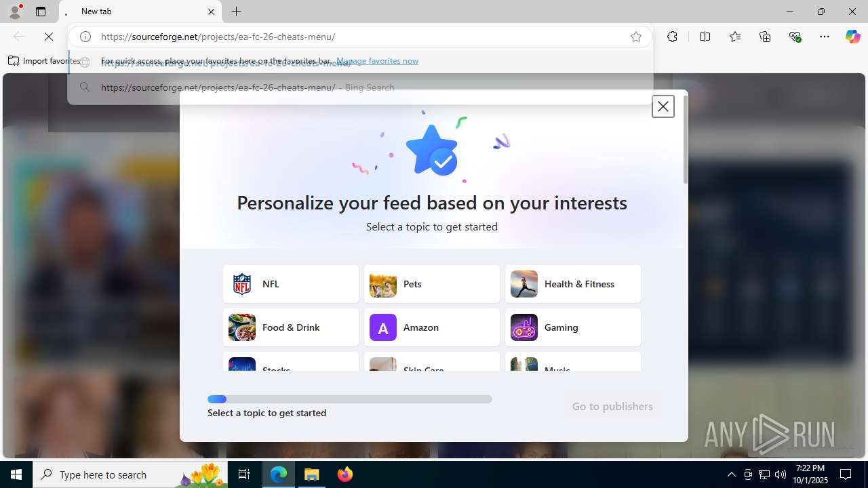Close the personalize feed dialog

pos(663,106)
